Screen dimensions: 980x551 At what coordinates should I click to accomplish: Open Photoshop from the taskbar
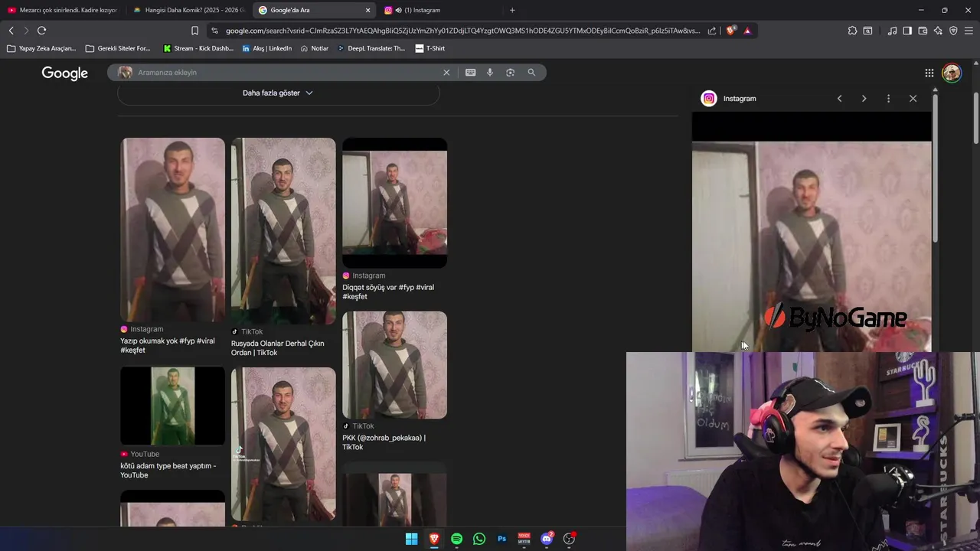501,539
